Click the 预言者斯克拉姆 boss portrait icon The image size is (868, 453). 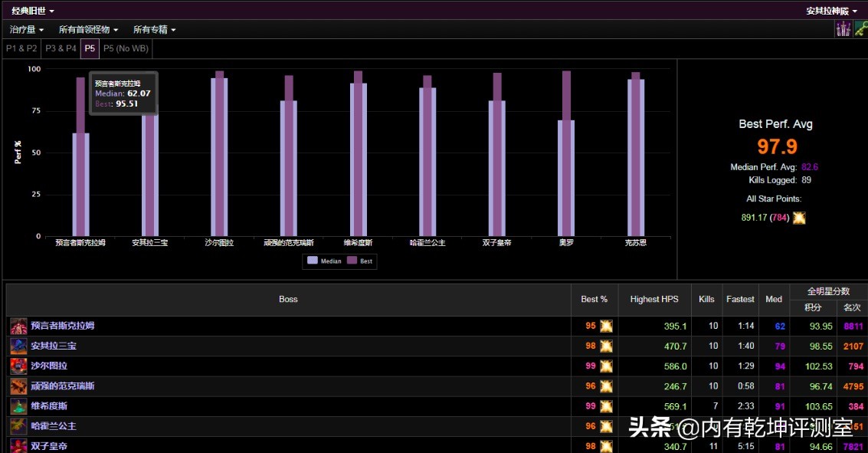tap(18, 326)
